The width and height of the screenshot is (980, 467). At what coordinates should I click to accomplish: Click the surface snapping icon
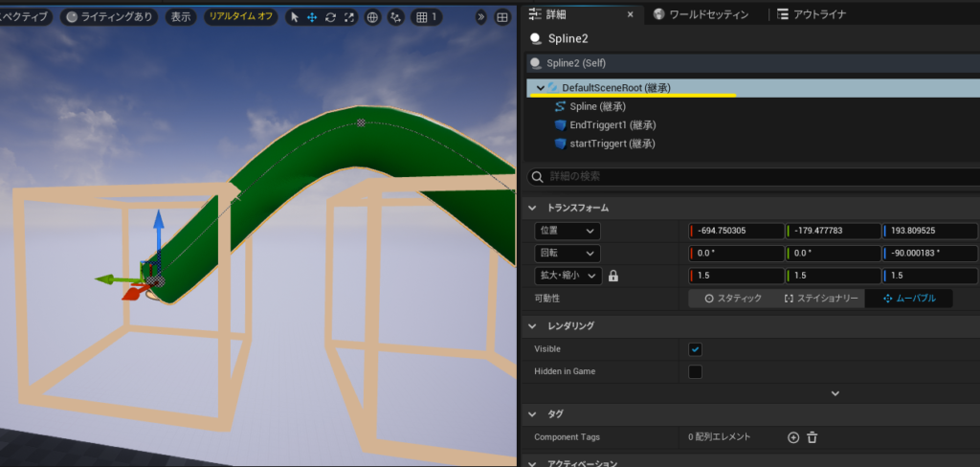[395, 17]
